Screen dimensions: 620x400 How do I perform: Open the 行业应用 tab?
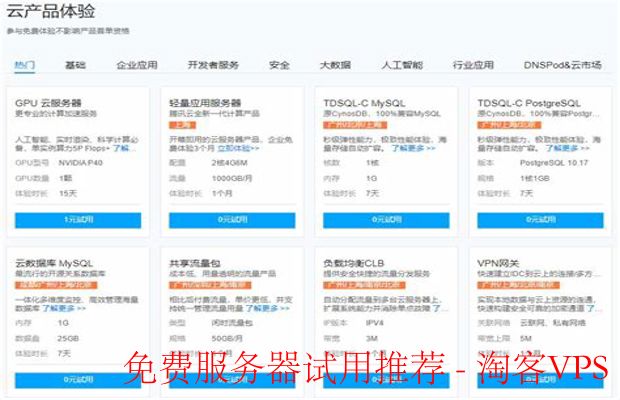(473, 65)
